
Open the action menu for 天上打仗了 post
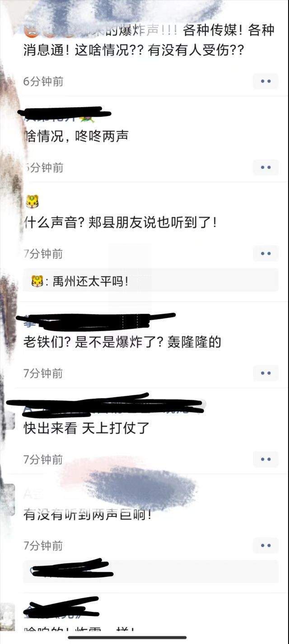pos(266,459)
